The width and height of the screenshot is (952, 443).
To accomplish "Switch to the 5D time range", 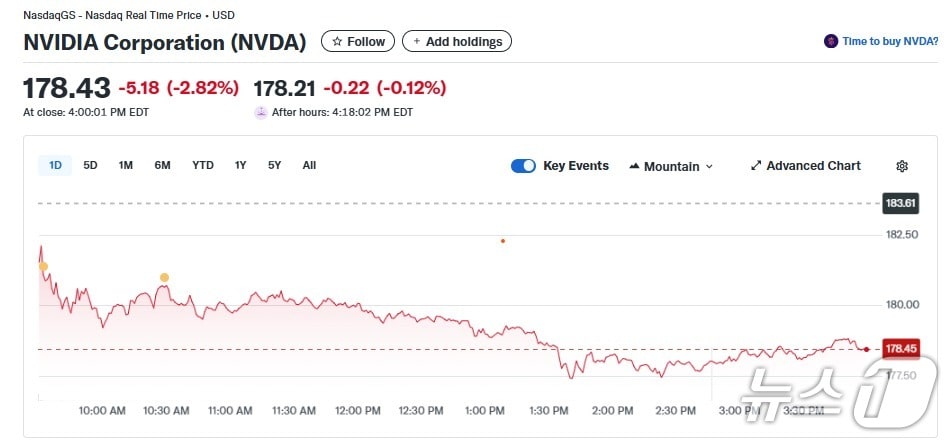I will tap(90, 165).
